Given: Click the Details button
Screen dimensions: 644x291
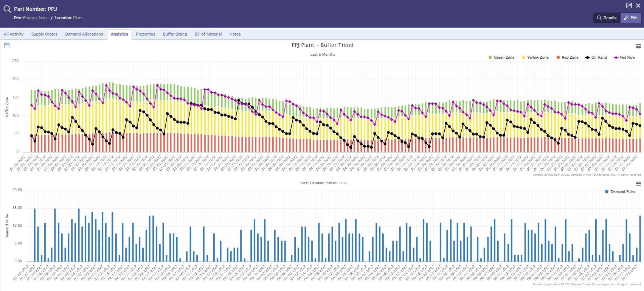Looking at the screenshot, I should pyautogui.click(x=607, y=18).
